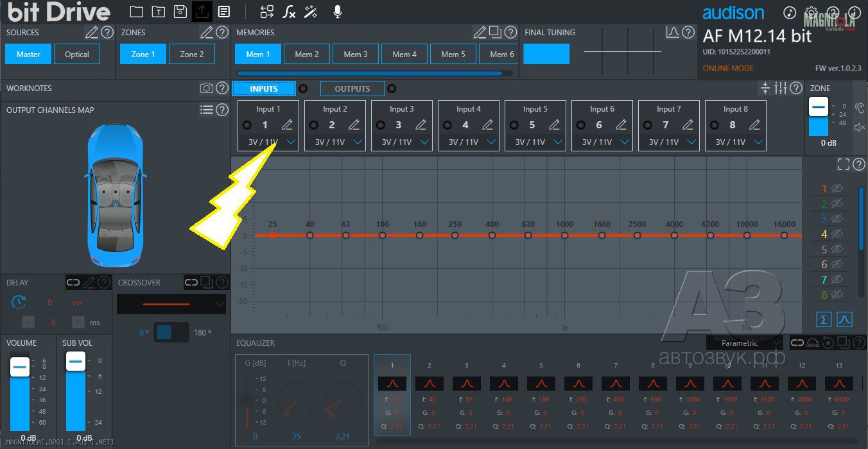Click the curve button next to sigma
Image resolution: width=868 pixels, height=449 pixels.
coord(844,319)
